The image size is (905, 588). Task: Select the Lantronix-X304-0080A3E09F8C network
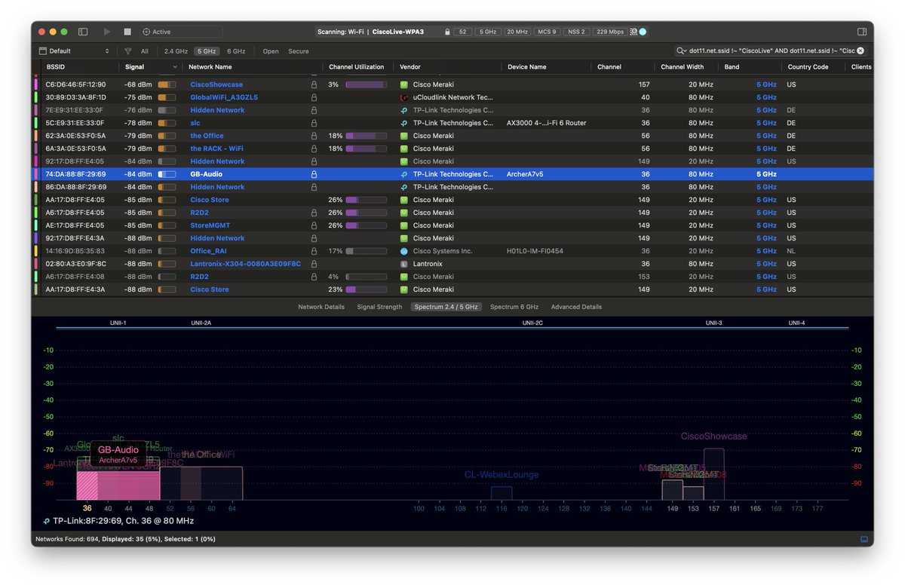(246, 264)
